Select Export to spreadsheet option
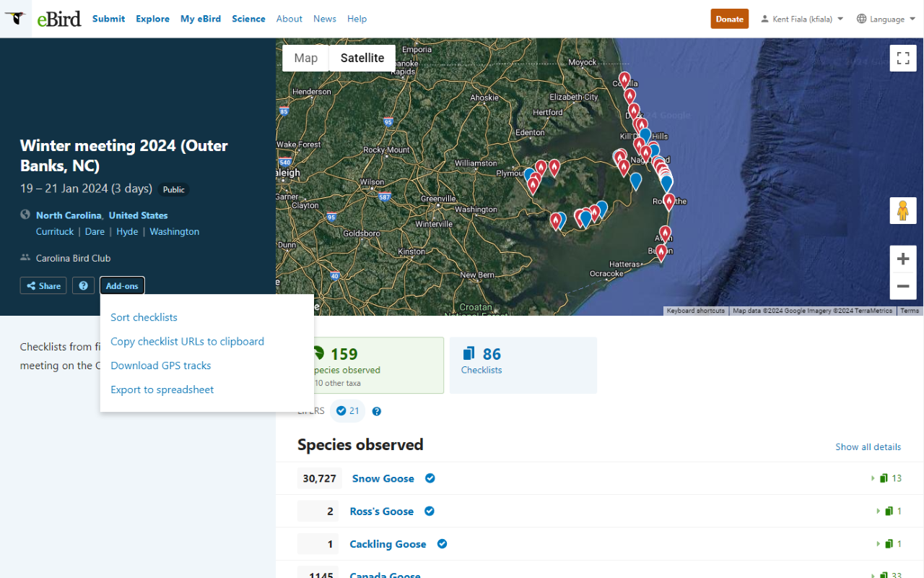The height and width of the screenshot is (578, 924). tap(162, 389)
